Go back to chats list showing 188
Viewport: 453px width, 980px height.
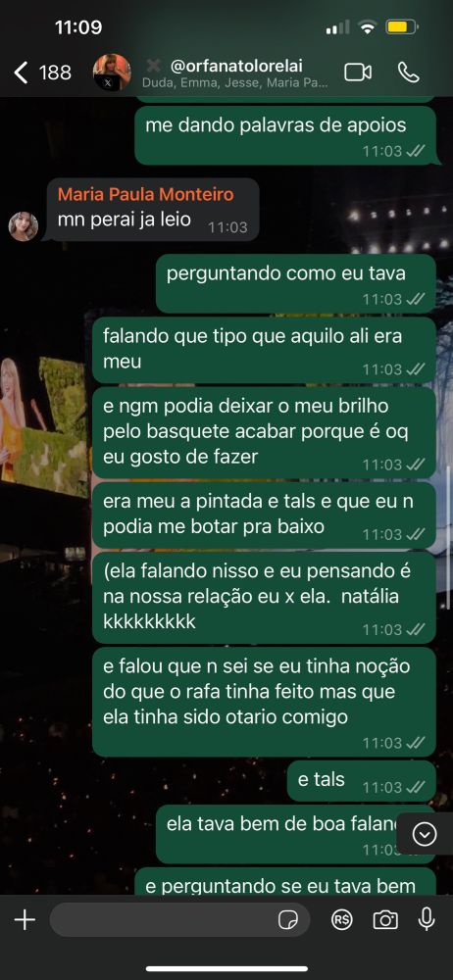coord(42,73)
